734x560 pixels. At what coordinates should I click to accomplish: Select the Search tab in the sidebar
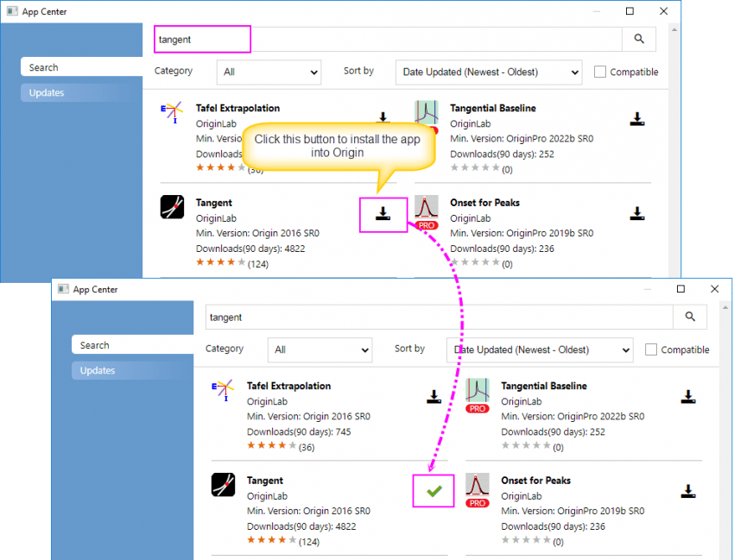[x=82, y=66]
